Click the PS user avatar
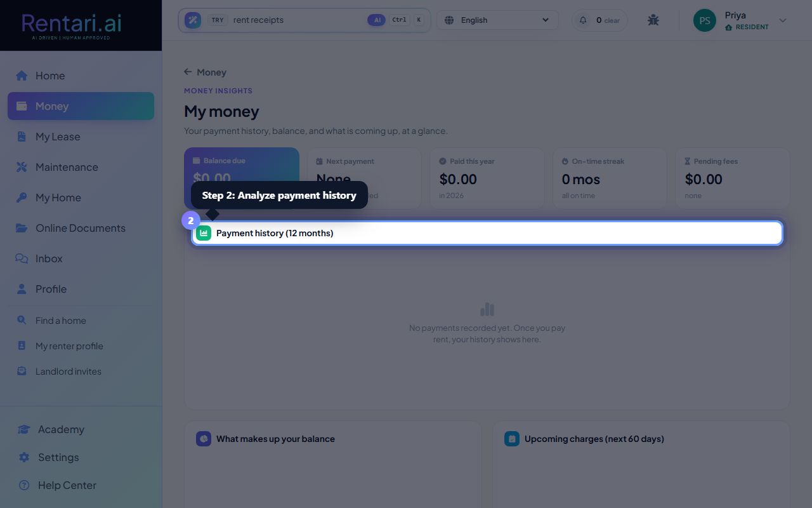812x508 pixels. click(x=705, y=20)
